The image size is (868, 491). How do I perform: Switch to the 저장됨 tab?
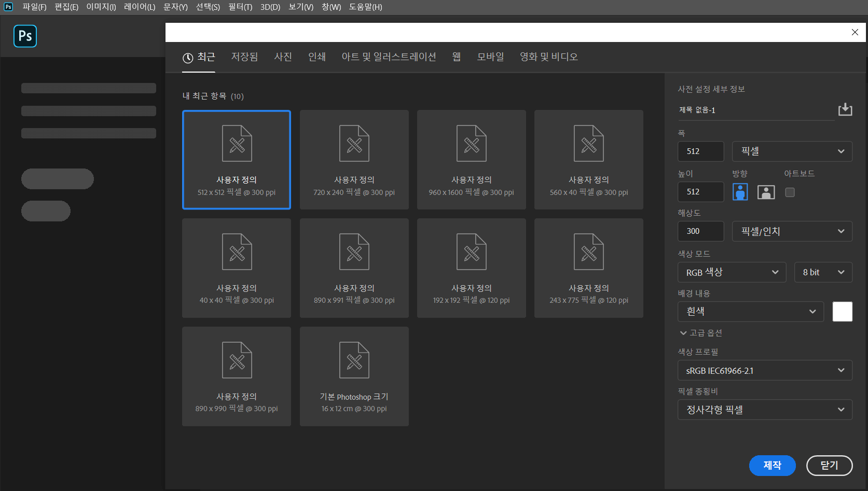click(x=244, y=57)
